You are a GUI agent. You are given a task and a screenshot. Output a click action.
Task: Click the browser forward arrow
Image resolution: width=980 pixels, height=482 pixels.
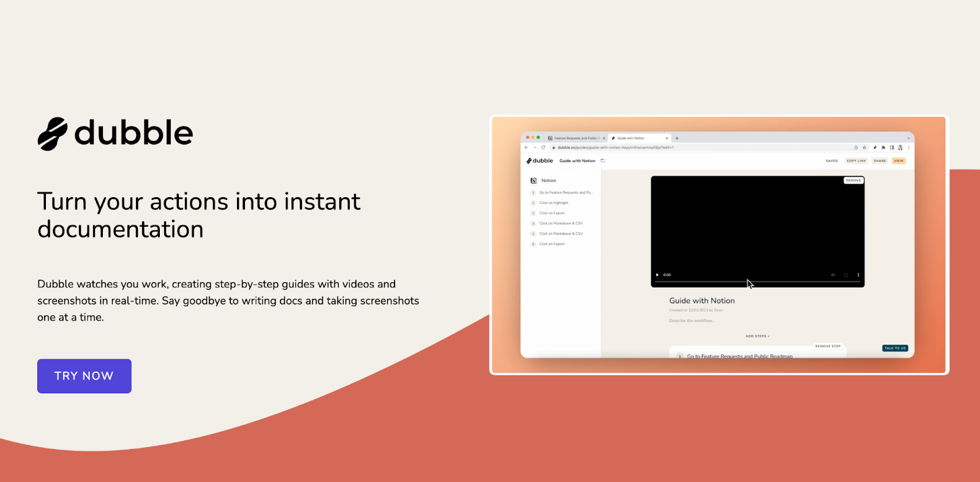(534, 148)
